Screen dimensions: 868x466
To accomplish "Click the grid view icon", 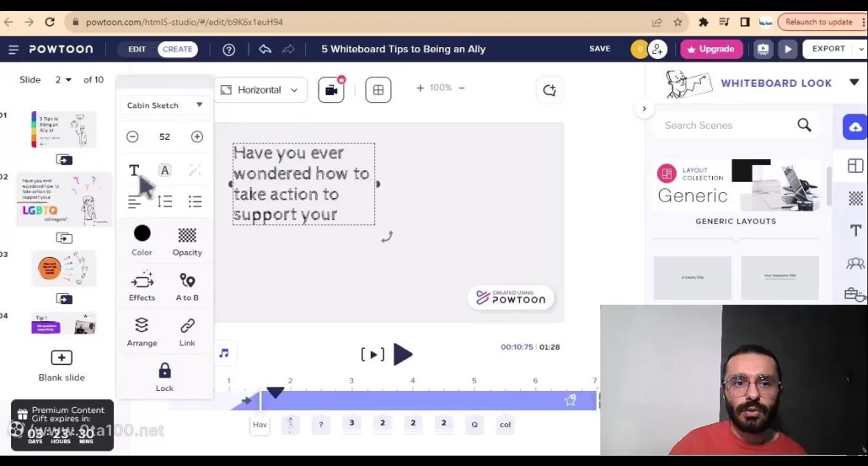I will pyautogui.click(x=378, y=89).
